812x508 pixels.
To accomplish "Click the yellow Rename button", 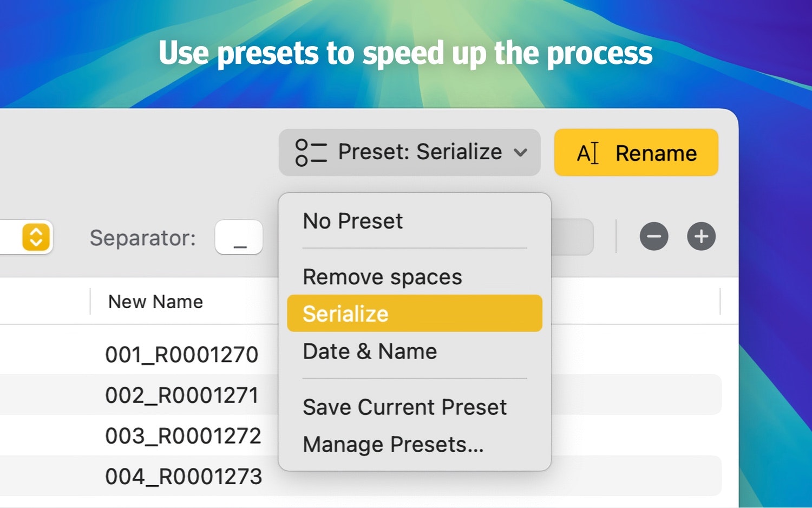I will (x=636, y=152).
